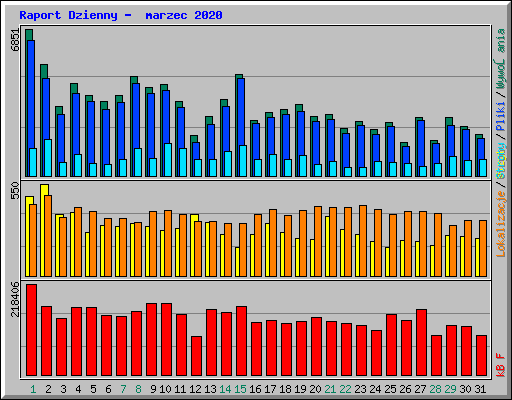Click the chart title Raport Dzienny marzec 2020
The height and width of the screenshot is (400, 512).
[x=121, y=15]
